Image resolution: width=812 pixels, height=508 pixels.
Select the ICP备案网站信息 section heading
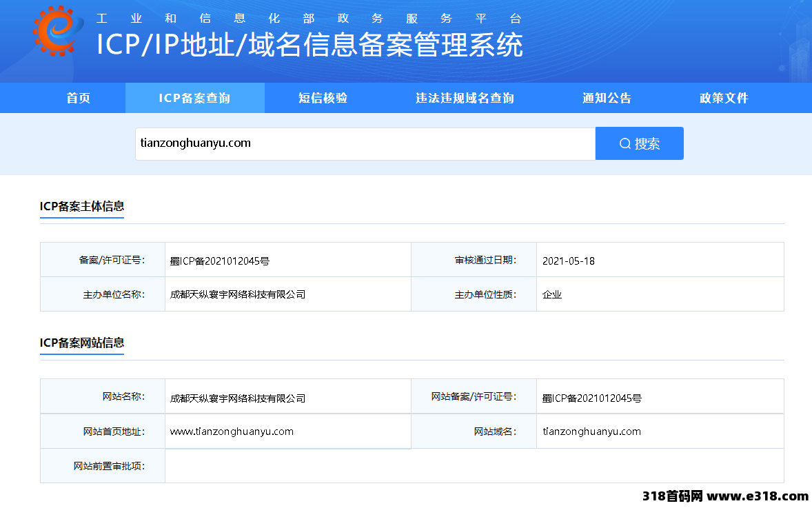click(82, 343)
